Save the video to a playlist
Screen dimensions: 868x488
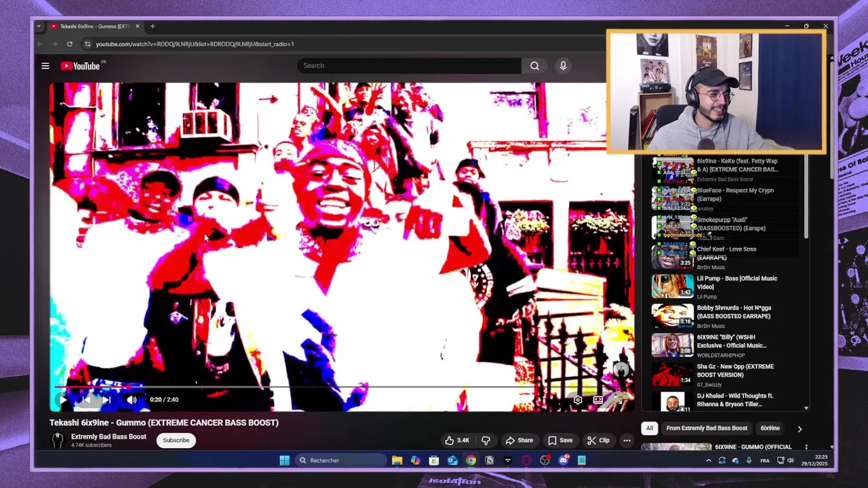[x=560, y=441]
